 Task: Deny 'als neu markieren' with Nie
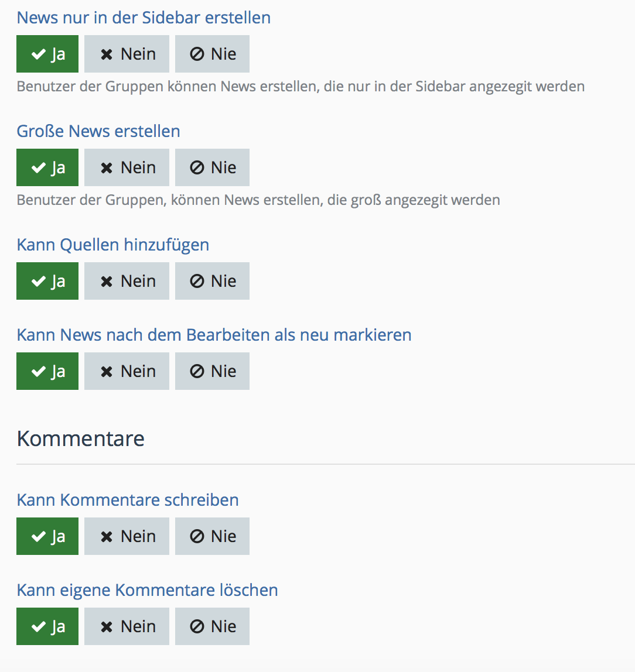(x=212, y=371)
